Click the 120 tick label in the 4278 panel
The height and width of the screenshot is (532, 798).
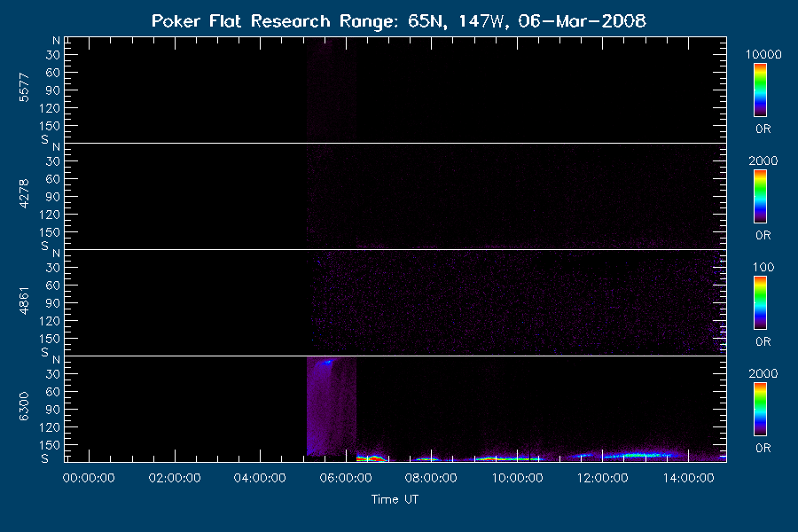pyautogui.click(x=50, y=215)
